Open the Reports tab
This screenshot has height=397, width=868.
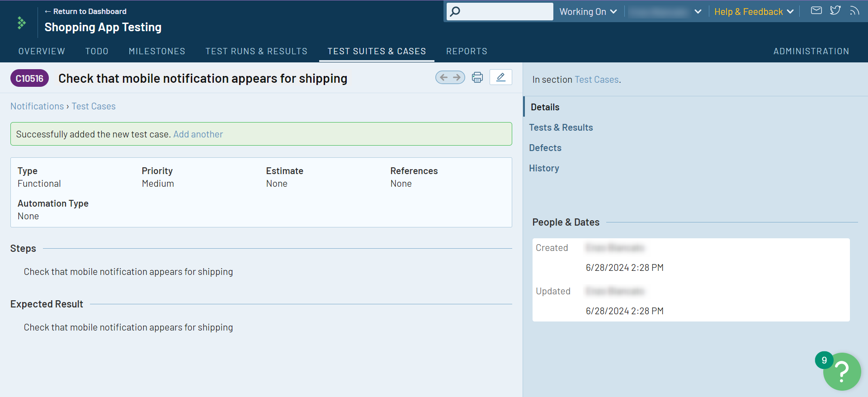(467, 51)
